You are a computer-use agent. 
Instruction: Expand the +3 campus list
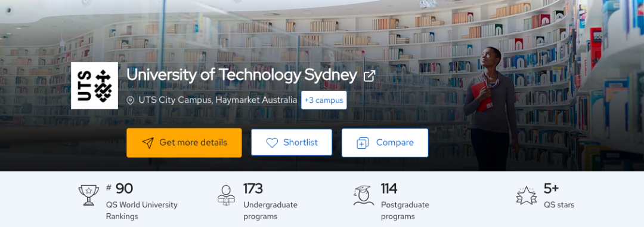click(324, 100)
